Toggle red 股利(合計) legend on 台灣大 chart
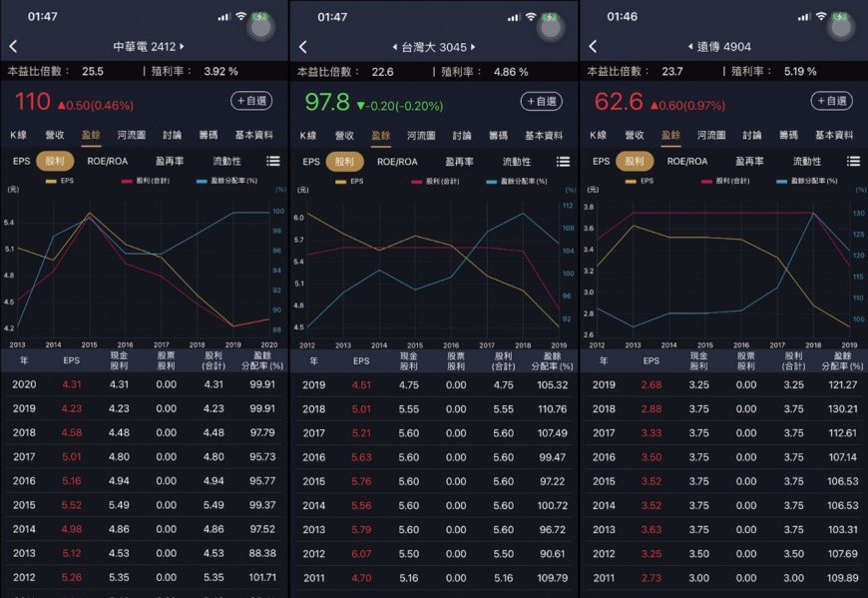Viewport: 868px width, 598px height. tap(436, 181)
